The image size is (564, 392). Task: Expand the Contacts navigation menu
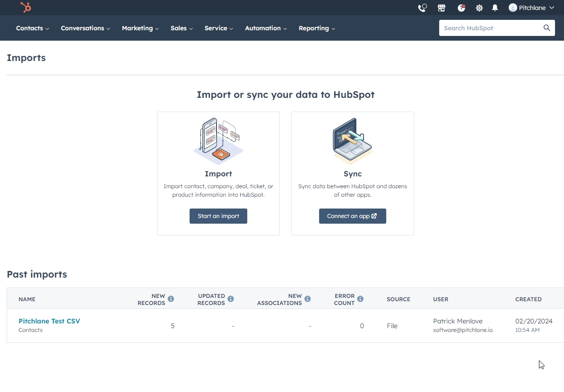click(x=32, y=28)
